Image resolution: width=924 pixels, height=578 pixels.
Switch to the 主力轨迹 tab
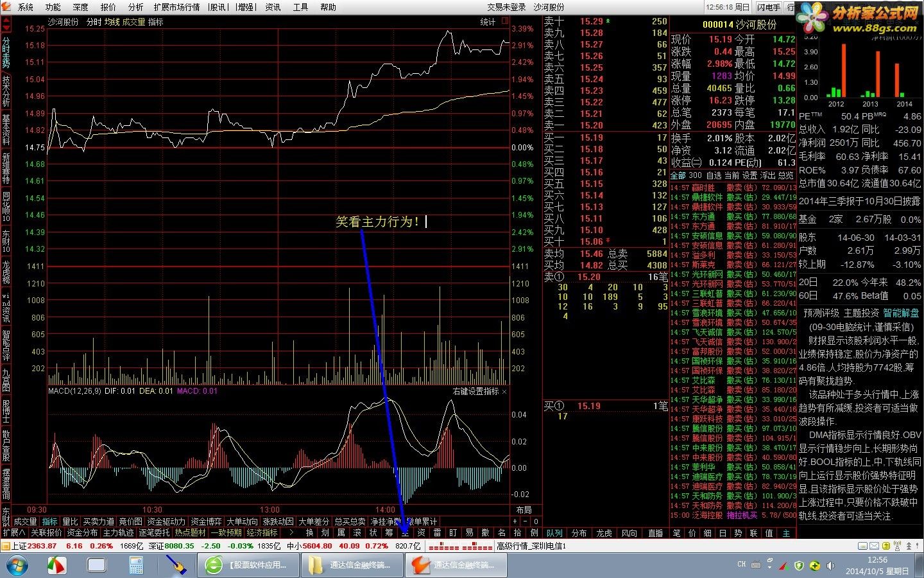click(x=119, y=532)
